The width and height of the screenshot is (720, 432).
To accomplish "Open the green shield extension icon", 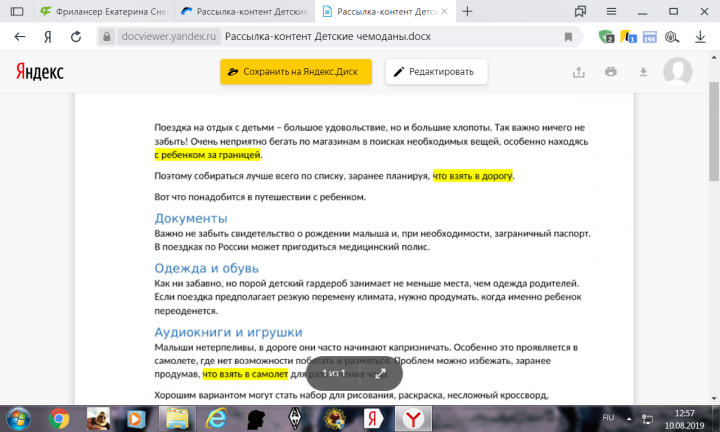I will tap(606, 37).
